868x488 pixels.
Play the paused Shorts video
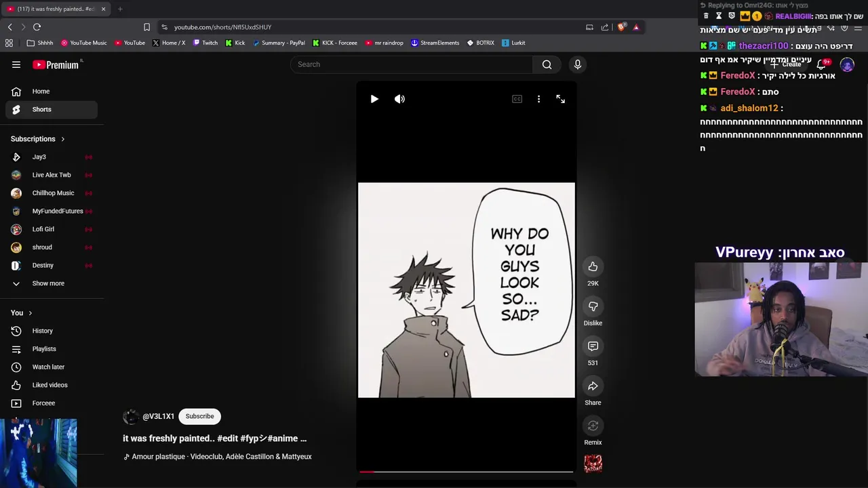click(x=374, y=99)
